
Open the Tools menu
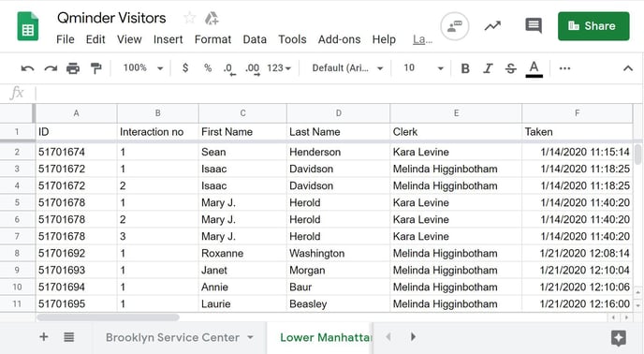click(292, 39)
